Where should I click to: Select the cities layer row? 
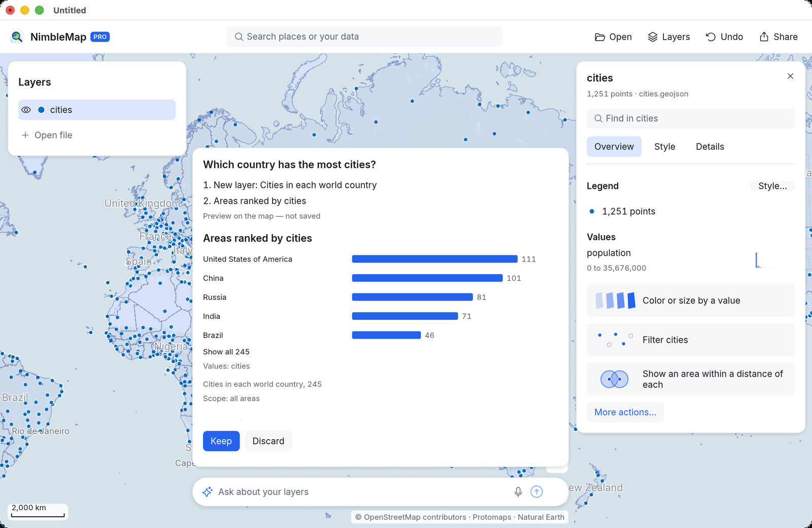97,110
